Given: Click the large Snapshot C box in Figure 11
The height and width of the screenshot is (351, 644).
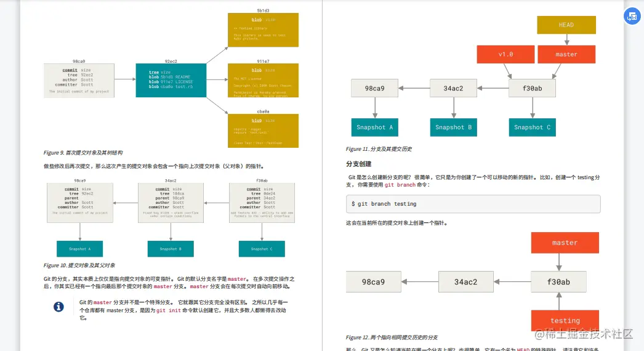Looking at the screenshot, I should (x=533, y=127).
